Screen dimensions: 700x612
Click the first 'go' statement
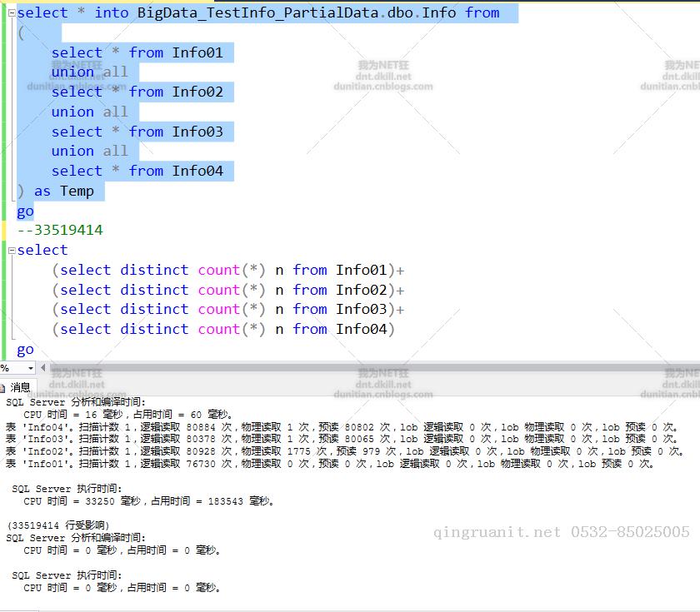26,211
